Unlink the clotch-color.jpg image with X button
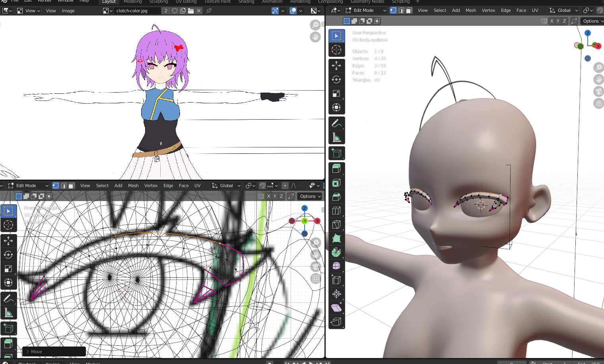 point(199,11)
